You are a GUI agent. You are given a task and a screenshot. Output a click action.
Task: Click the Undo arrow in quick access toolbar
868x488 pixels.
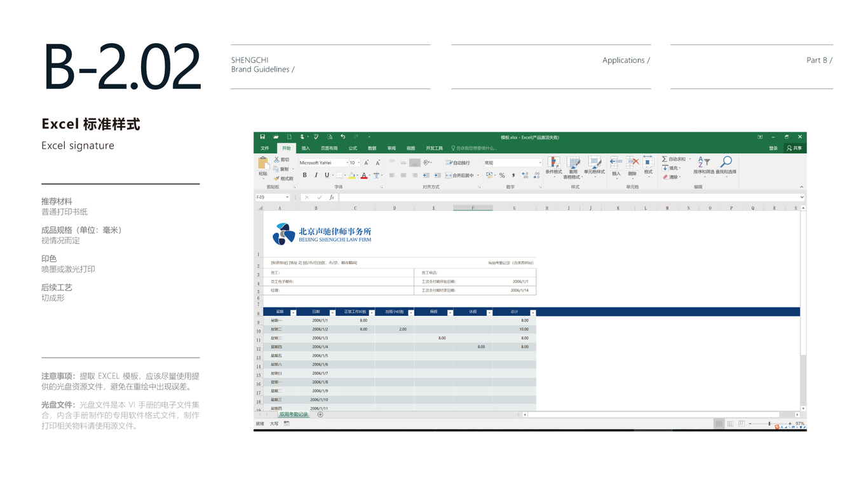click(342, 137)
